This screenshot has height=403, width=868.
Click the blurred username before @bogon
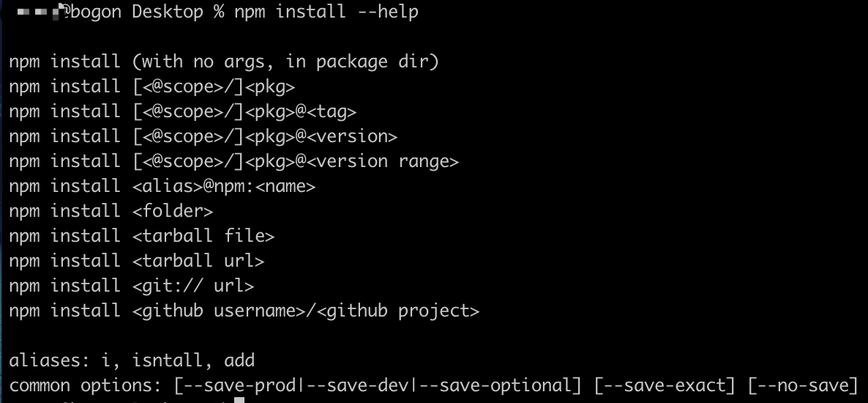click(38, 12)
